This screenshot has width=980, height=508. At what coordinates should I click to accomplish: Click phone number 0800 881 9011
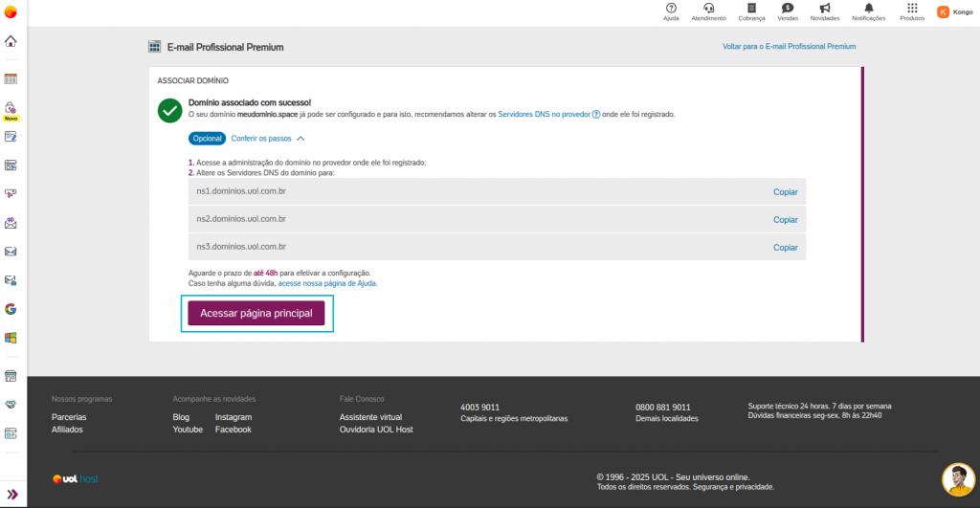point(663,408)
